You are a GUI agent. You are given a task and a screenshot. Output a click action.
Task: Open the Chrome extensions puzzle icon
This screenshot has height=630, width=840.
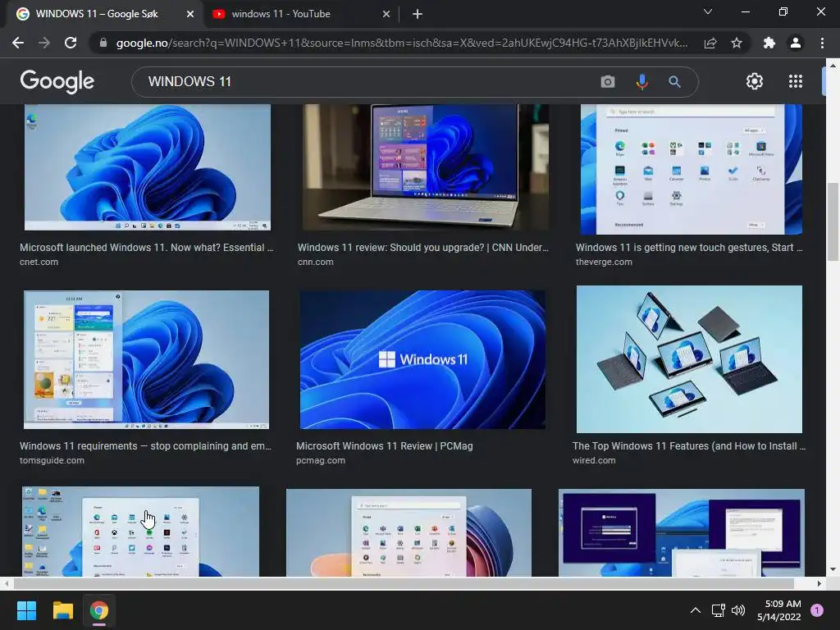(x=769, y=43)
